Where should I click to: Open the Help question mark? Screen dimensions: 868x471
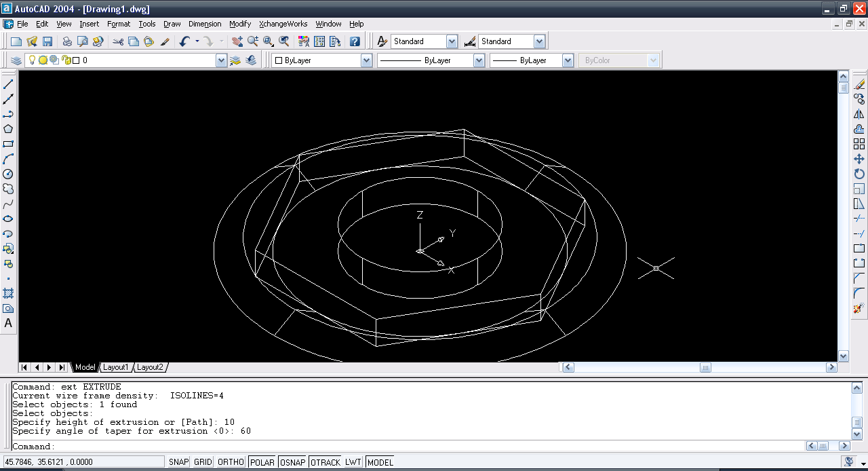point(355,41)
